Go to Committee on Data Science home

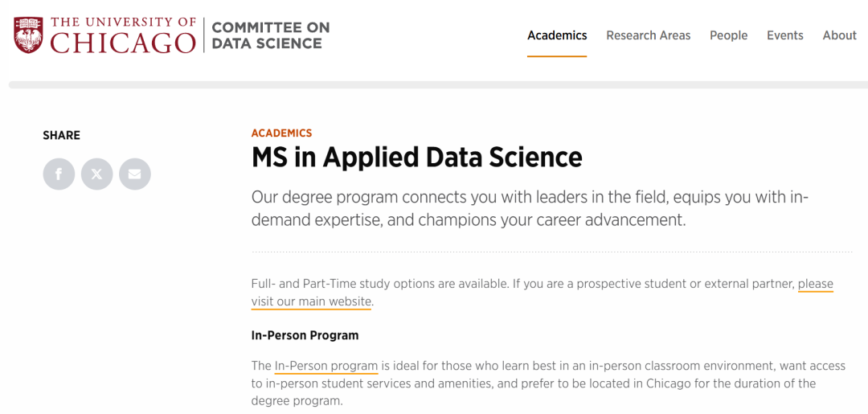[271, 35]
